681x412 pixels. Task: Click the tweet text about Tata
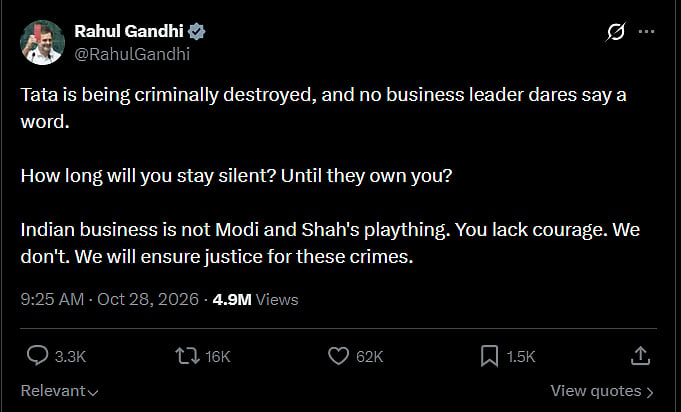(x=330, y=175)
